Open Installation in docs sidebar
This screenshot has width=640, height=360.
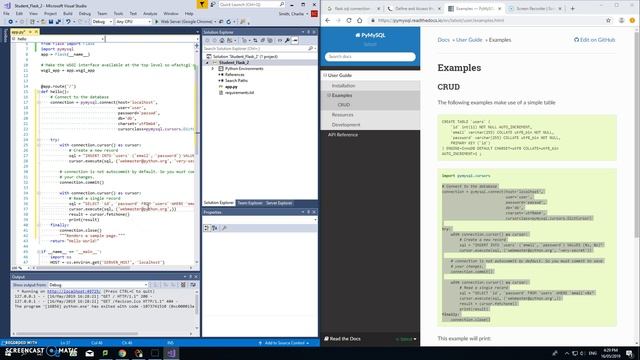coord(343,86)
